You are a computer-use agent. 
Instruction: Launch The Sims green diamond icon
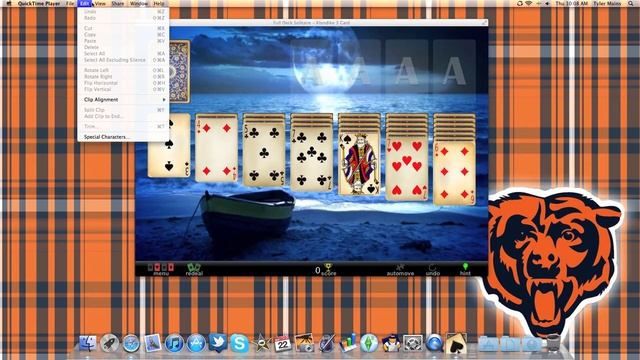pyautogui.click(x=369, y=343)
